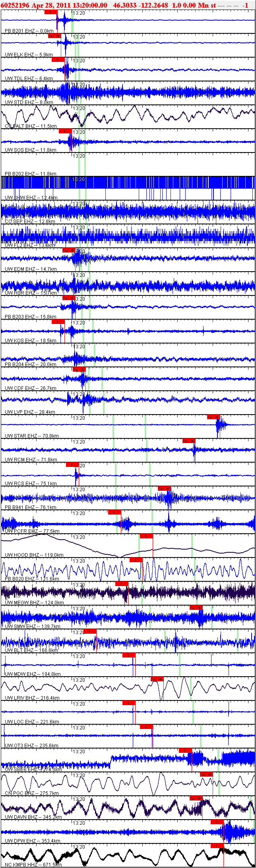
Task: Select the station label UW EDM EHZ -- 14.7km
Action: (31, 269)
